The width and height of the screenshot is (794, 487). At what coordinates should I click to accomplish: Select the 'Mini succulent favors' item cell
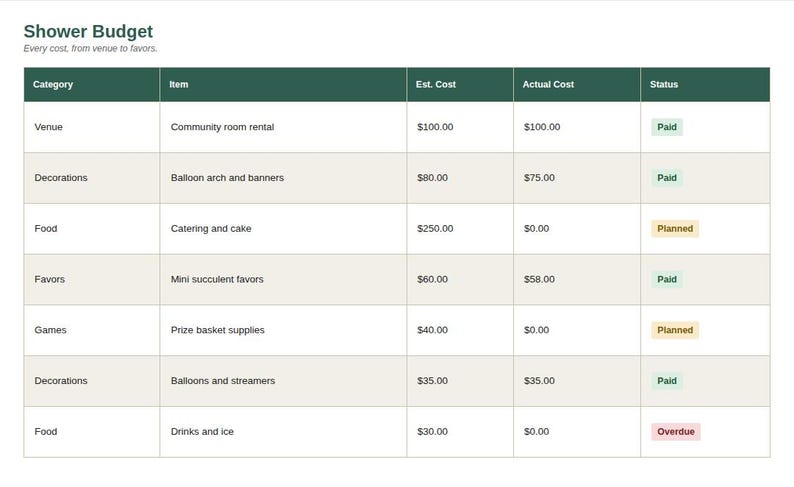[283, 279]
